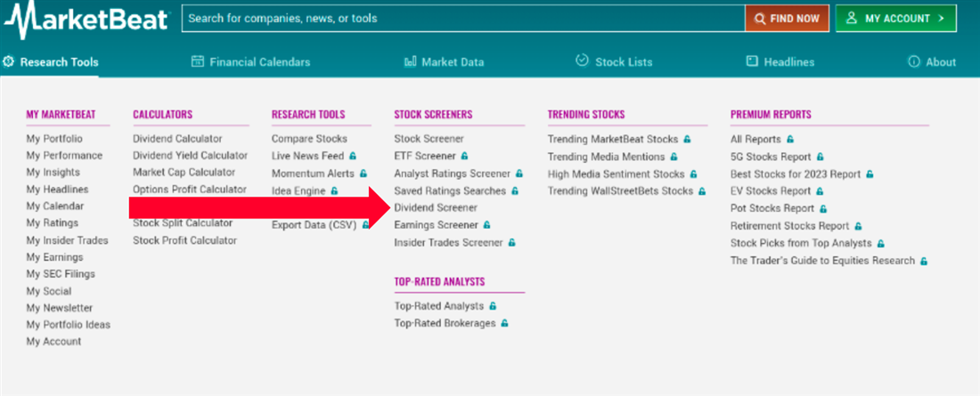Viewport: 980px width, 396px height.
Task: Open the Stock Screener
Action: click(429, 139)
